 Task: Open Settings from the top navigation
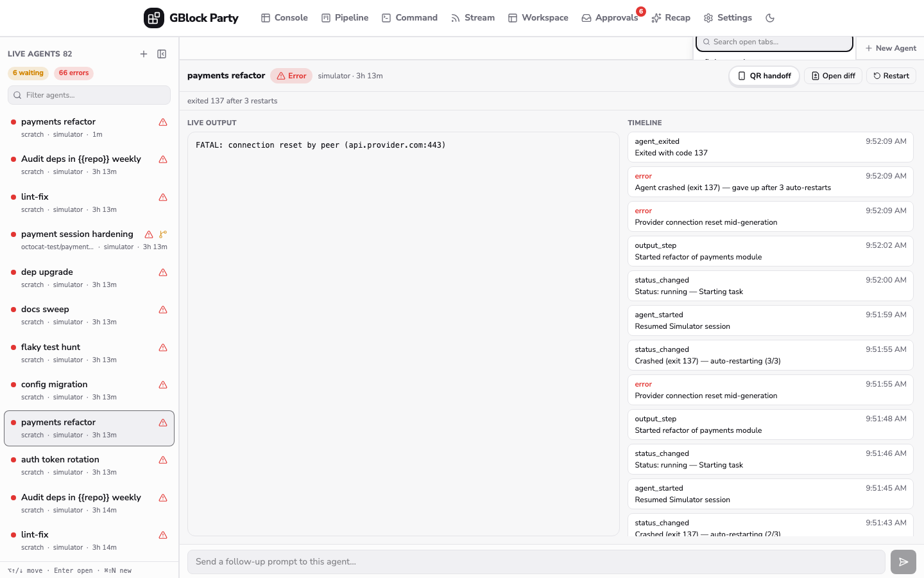728,18
